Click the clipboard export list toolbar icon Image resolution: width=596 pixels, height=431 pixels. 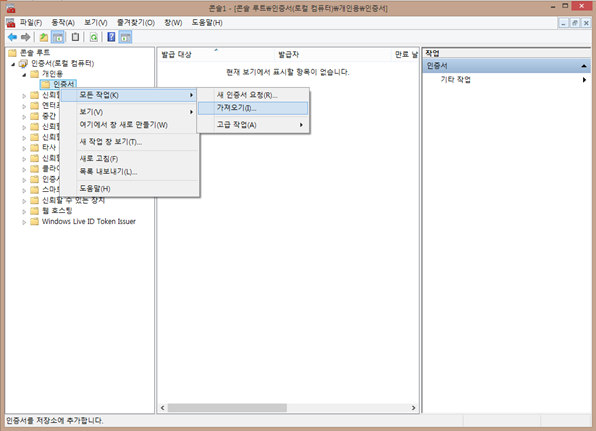coord(75,37)
